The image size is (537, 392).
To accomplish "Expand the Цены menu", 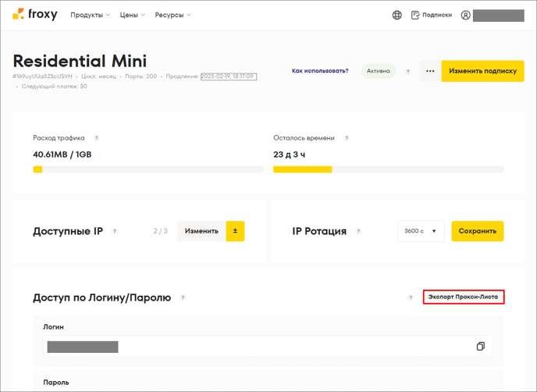I will (x=132, y=15).
